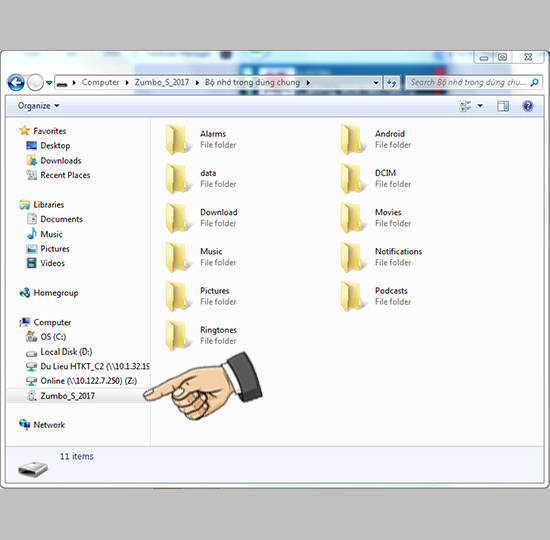Viewport: 550px width, 540px height.
Task: Open the view options dropdown arrow
Action: click(x=480, y=106)
